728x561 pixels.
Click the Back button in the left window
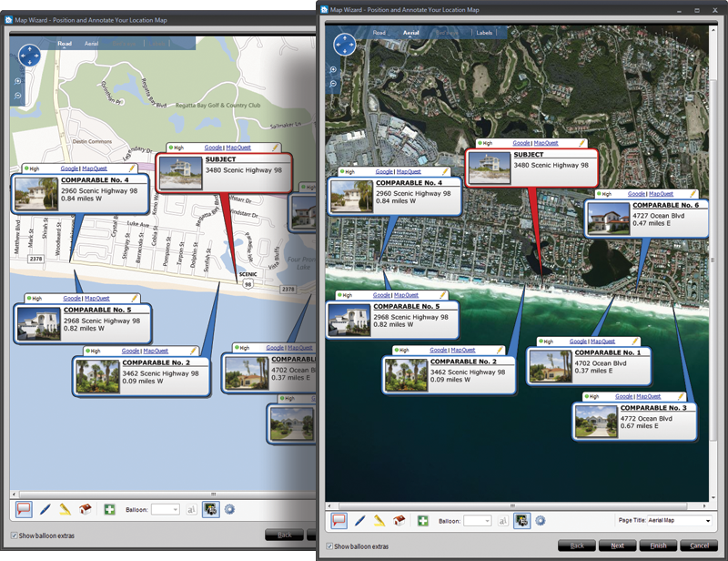[x=285, y=535]
